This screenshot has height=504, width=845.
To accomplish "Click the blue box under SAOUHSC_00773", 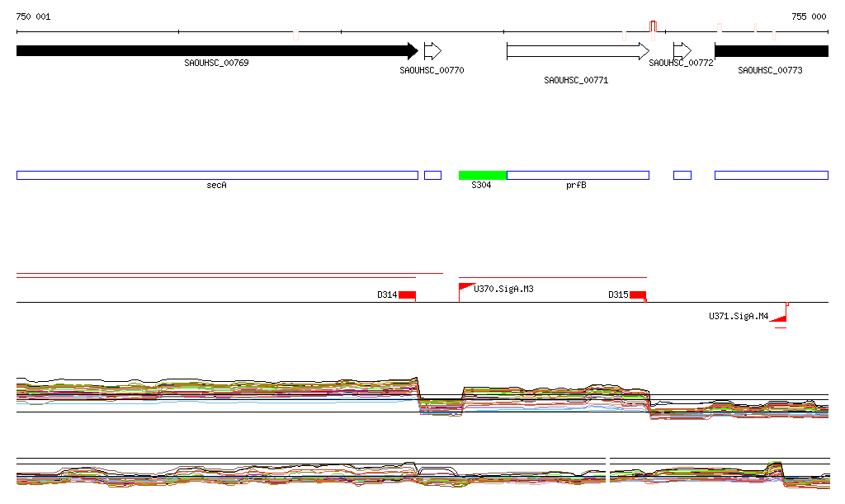I will tap(772, 176).
